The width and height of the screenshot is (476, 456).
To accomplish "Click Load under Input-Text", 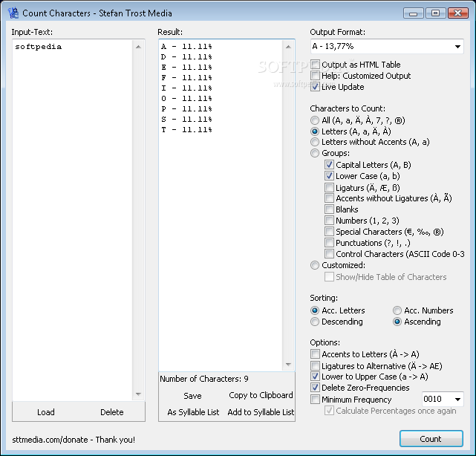I will point(46,412).
